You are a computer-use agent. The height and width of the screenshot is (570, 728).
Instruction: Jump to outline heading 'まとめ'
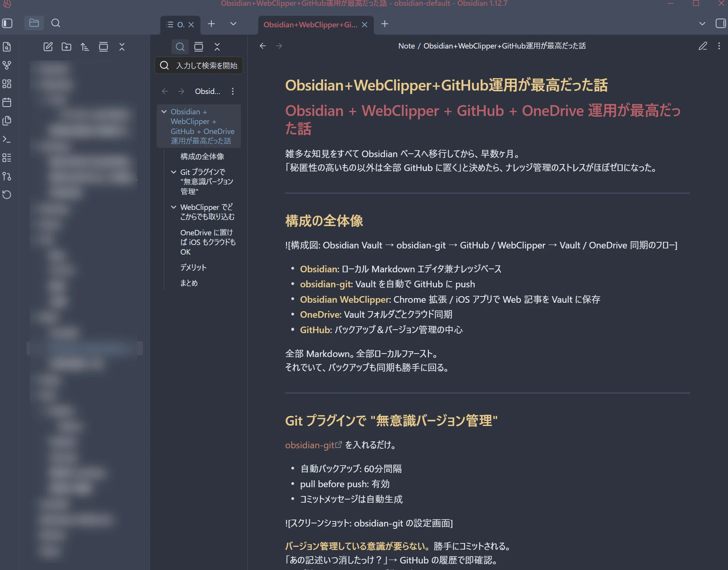click(x=189, y=283)
